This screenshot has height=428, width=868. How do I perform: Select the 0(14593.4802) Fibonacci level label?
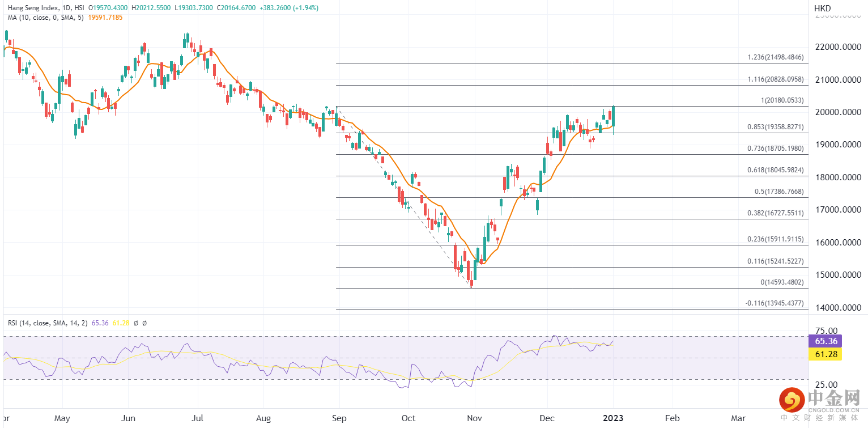click(x=782, y=282)
